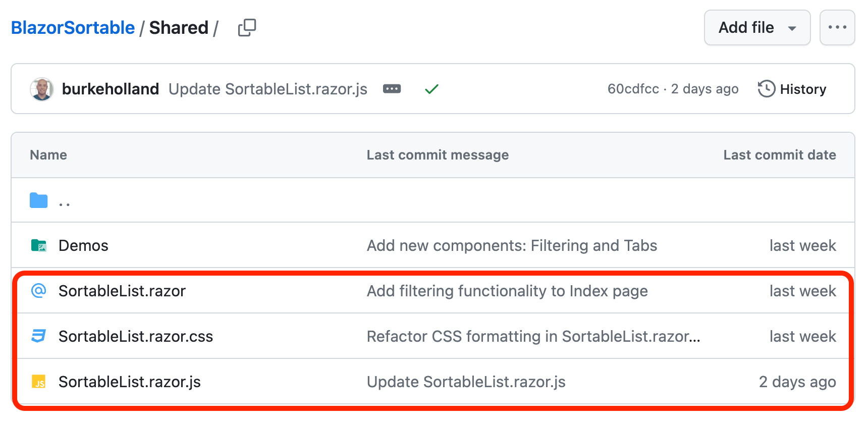
Task: Open the Demos folder
Action: pos(84,246)
